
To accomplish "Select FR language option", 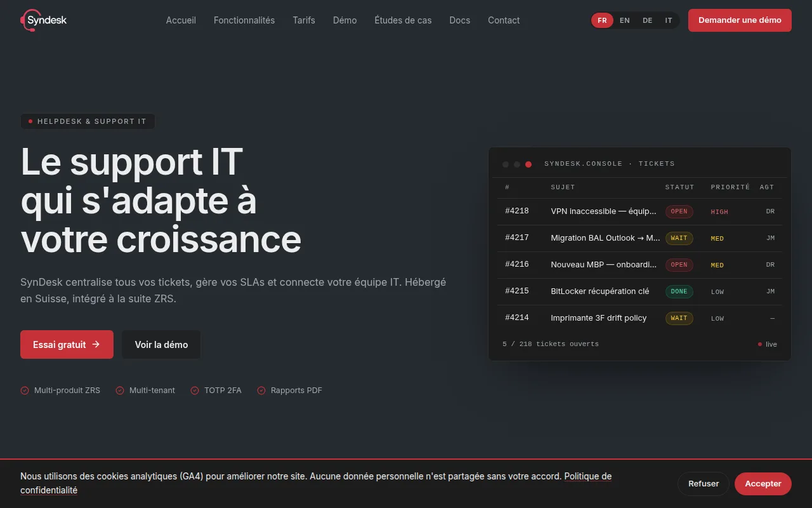I will point(602,20).
